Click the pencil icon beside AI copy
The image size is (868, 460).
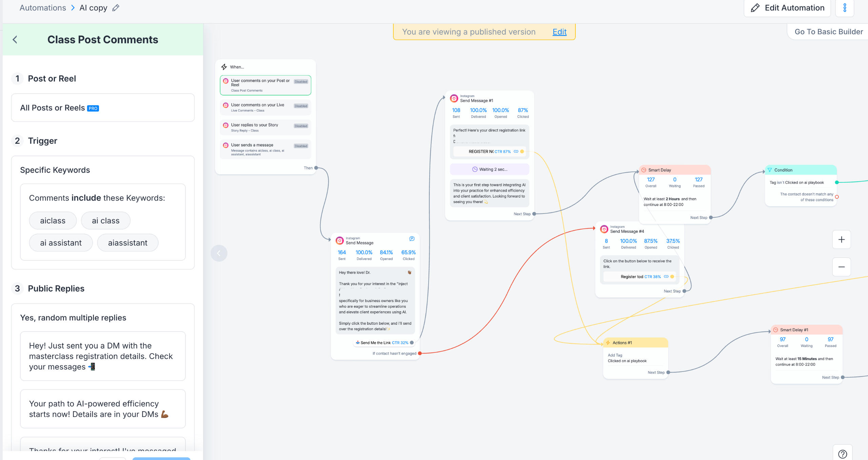tap(116, 8)
